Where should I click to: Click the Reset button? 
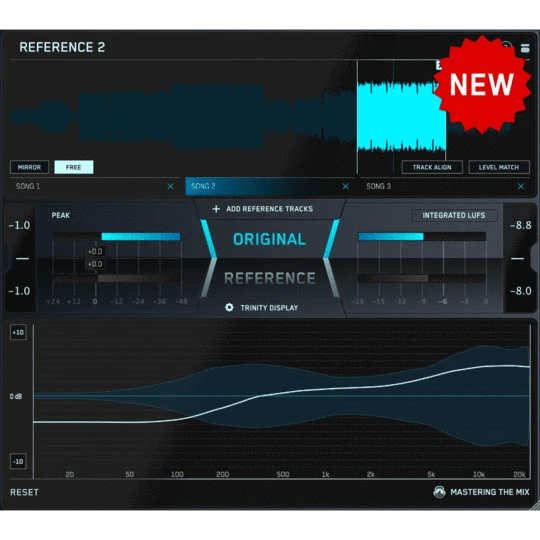(x=24, y=492)
